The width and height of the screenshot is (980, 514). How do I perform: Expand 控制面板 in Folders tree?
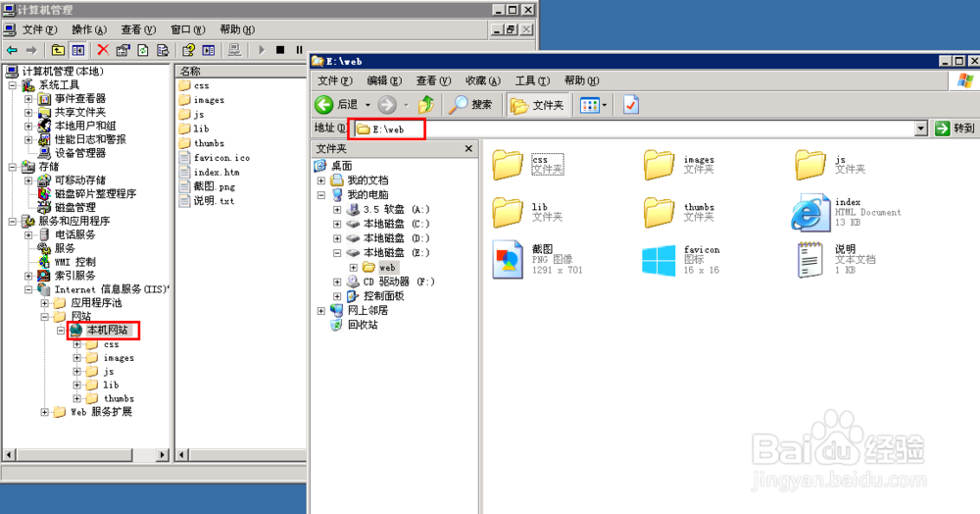tap(337, 296)
